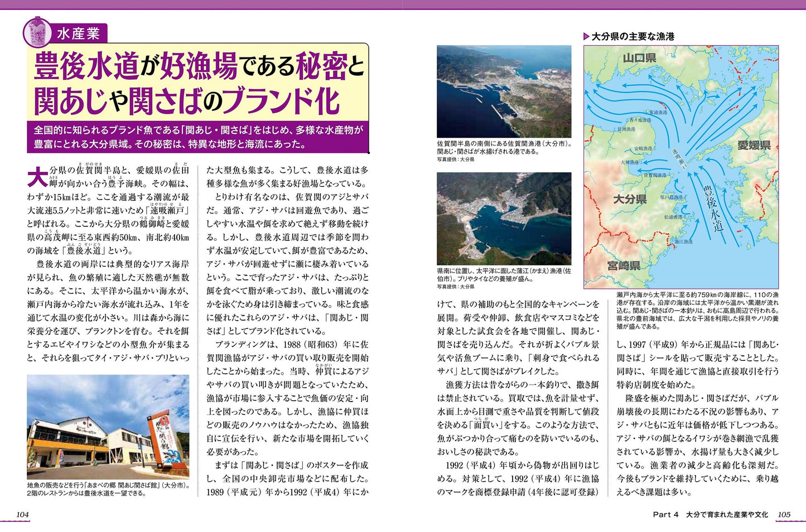Select the Part 4 footer chapter label

click(710, 514)
